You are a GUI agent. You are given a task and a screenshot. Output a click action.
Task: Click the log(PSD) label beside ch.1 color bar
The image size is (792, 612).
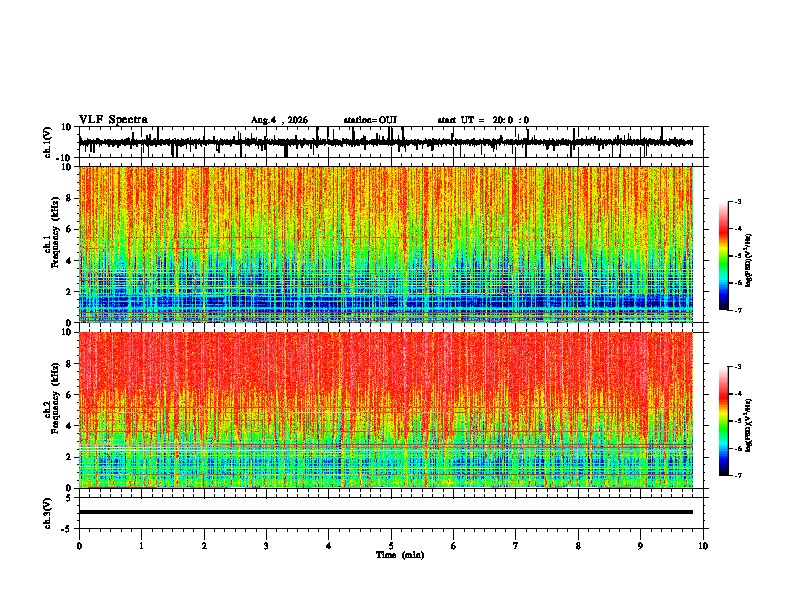[749, 260]
